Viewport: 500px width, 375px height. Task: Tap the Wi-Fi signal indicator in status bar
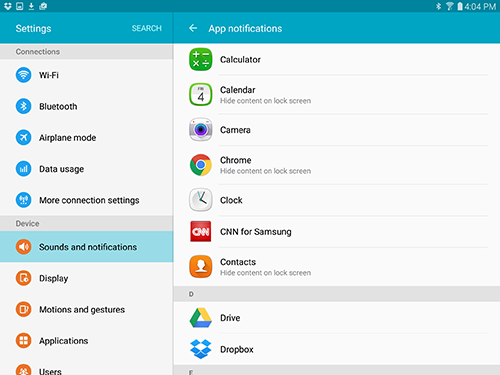[450, 6]
